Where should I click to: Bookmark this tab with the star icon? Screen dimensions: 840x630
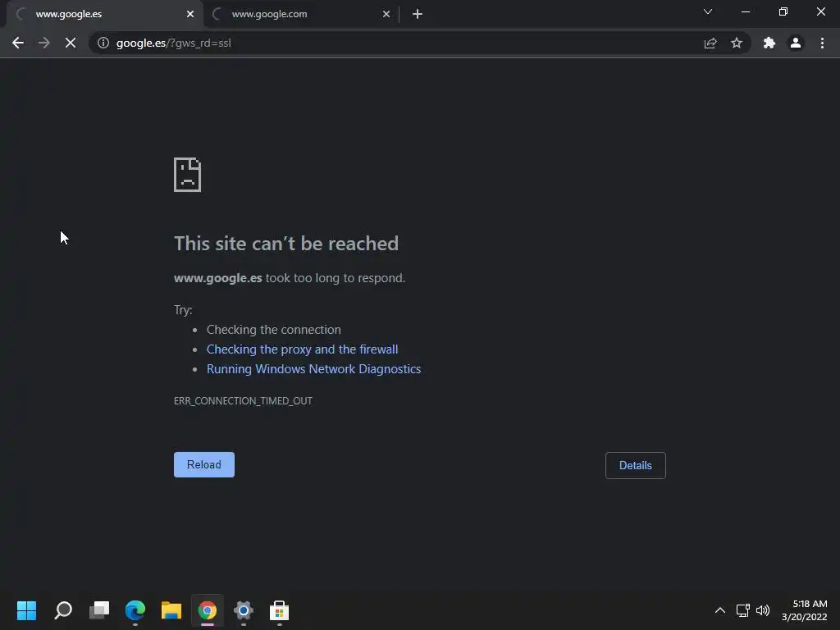[737, 43]
